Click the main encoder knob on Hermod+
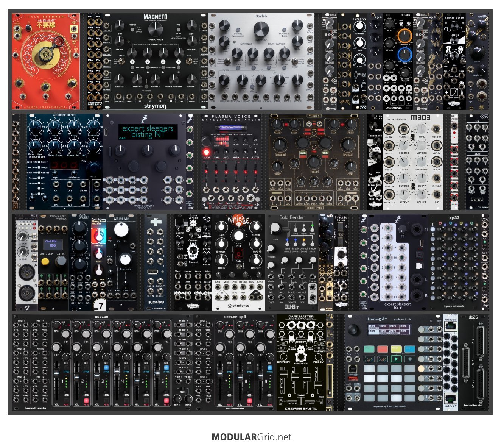 pos(354,329)
